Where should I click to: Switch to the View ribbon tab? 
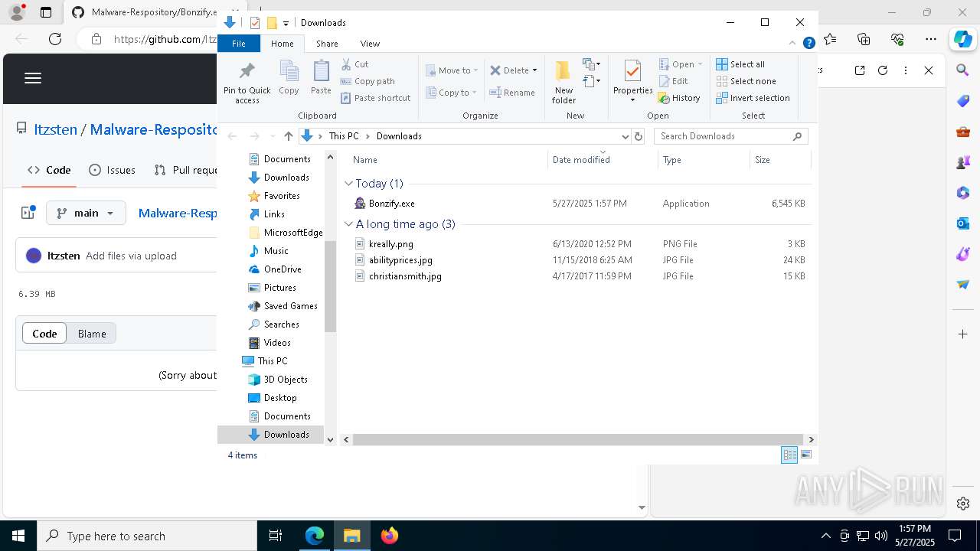(x=370, y=44)
